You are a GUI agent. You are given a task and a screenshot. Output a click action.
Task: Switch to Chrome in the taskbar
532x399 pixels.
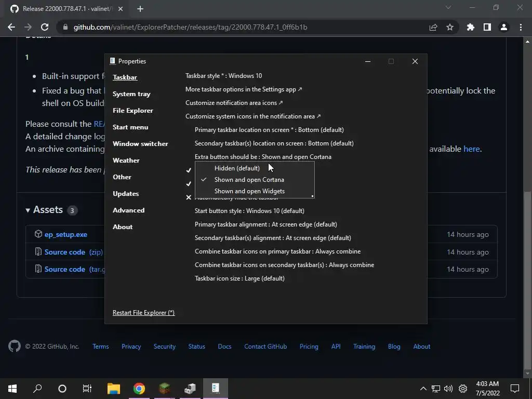(139, 389)
